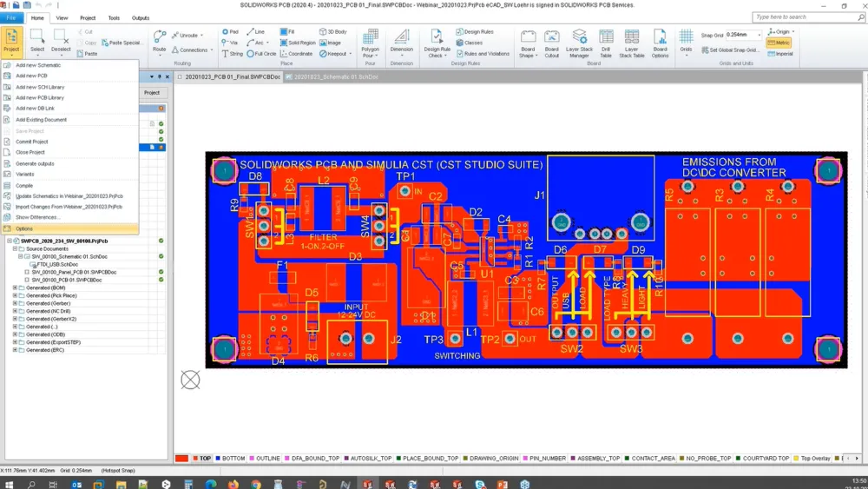868x489 pixels.
Task: Select the Via placement tool
Action: pos(230,43)
